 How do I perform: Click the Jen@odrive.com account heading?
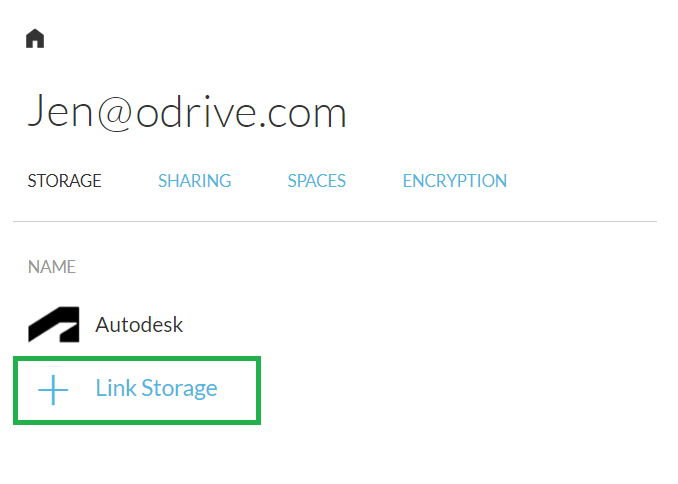tap(186, 113)
